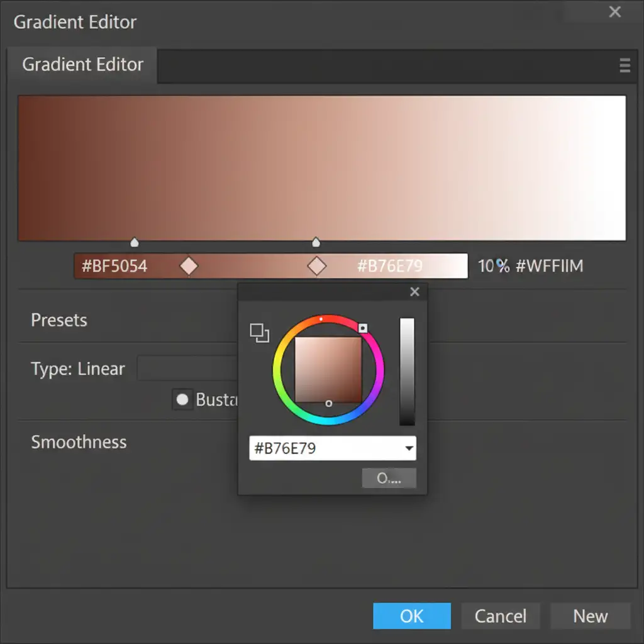The width and height of the screenshot is (644, 644).
Task: Click the center opacity stop marker
Action: coord(316,243)
